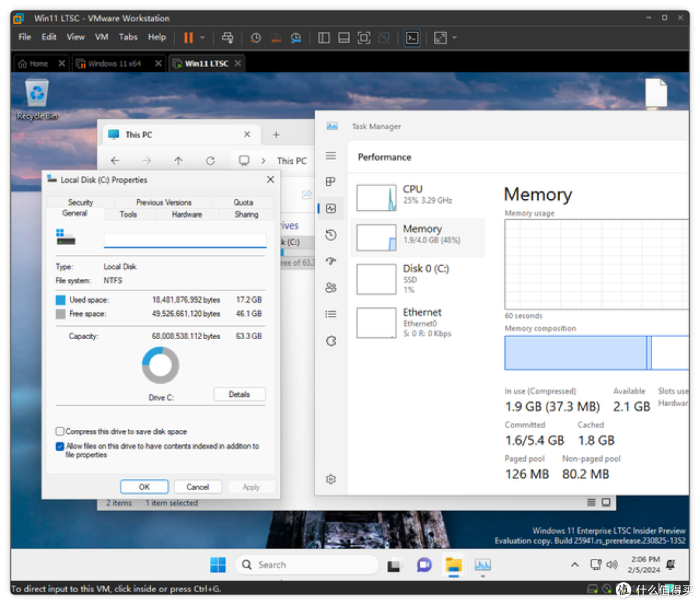This screenshot has height=605, width=700.
Task: Switch to the Tools tab in Properties
Action: 128,214
